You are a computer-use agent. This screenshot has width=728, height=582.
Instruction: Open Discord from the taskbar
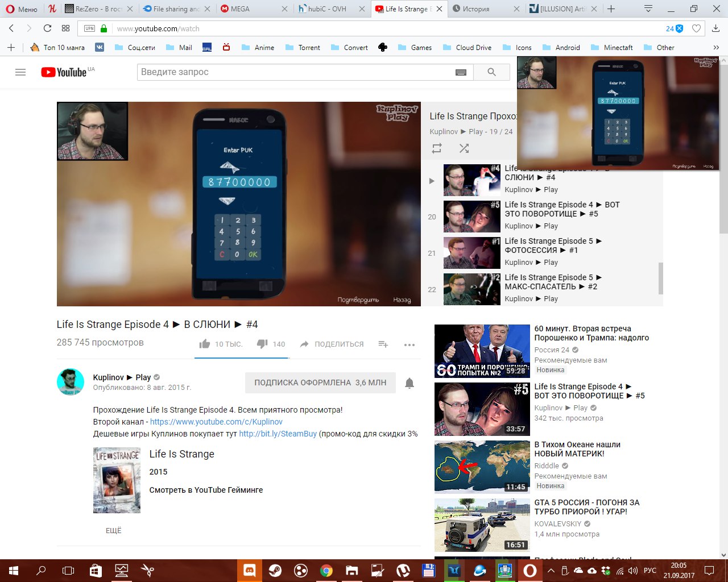tap(249, 571)
